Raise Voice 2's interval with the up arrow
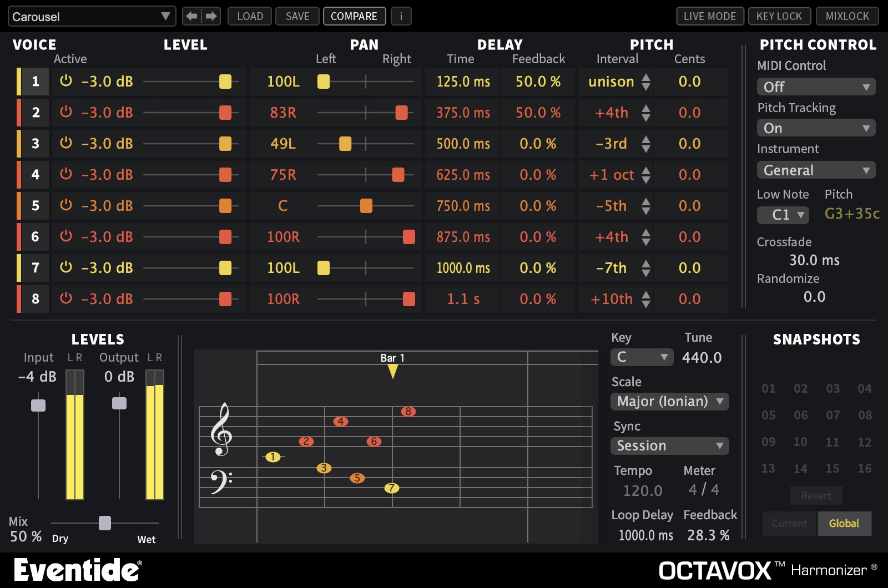The width and height of the screenshot is (888, 588). click(x=645, y=109)
